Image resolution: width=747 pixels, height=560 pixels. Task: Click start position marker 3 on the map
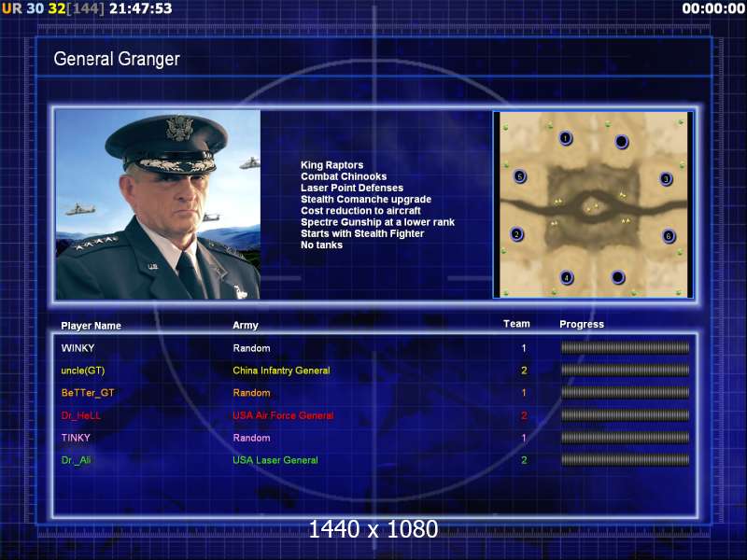[x=666, y=179]
